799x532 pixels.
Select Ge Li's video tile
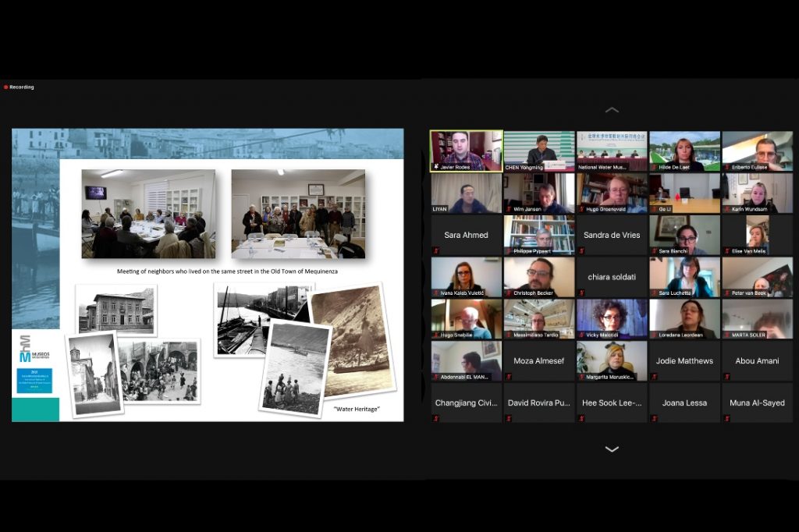[684, 193]
